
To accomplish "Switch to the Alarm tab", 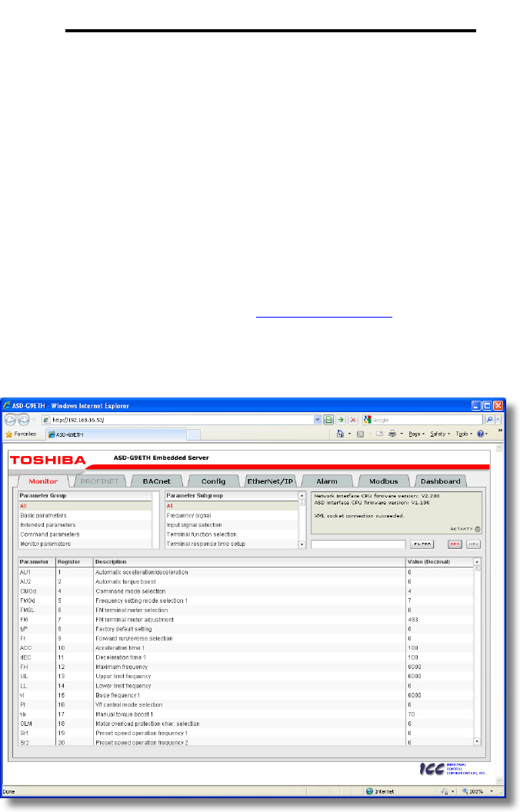I will [327, 481].
